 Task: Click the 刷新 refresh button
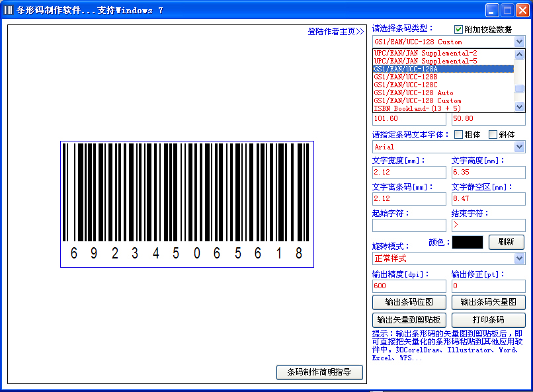[x=506, y=243]
